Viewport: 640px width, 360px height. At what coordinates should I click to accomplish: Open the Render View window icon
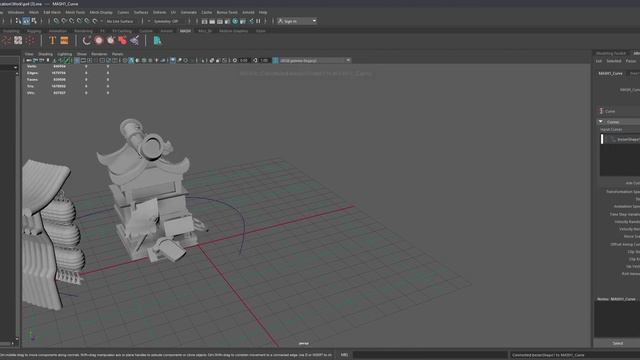[x=204, y=21]
